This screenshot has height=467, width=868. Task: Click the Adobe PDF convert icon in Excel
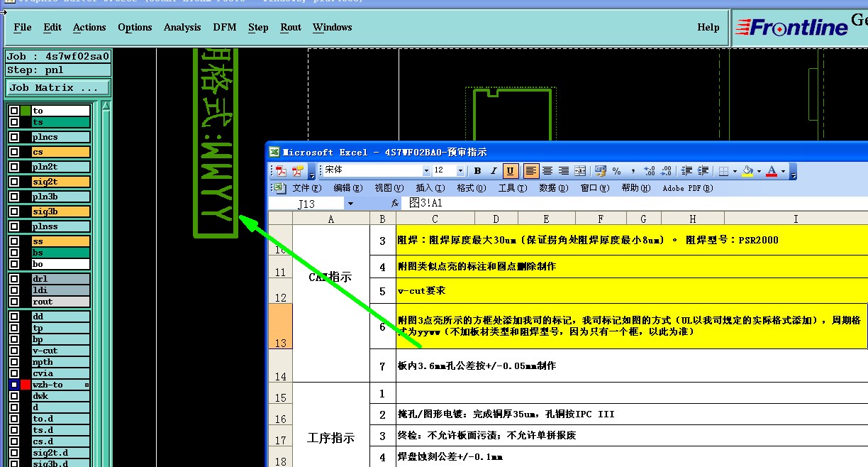click(x=281, y=171)
